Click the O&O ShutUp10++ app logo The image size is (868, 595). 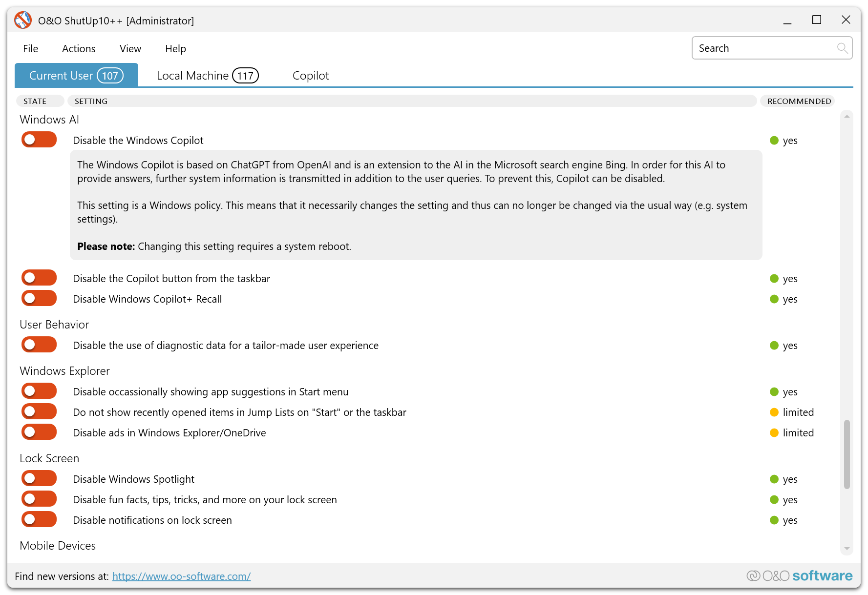point(23,21)
